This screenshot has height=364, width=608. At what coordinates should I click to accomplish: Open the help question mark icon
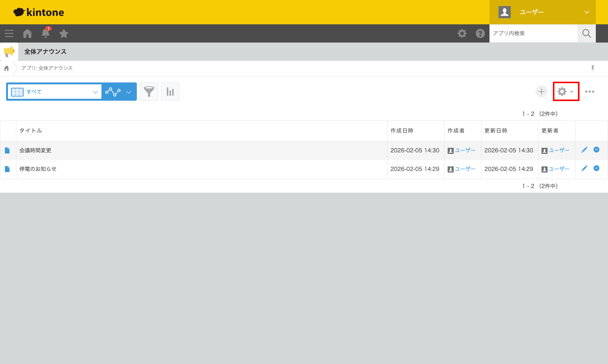tap(480, 33)
